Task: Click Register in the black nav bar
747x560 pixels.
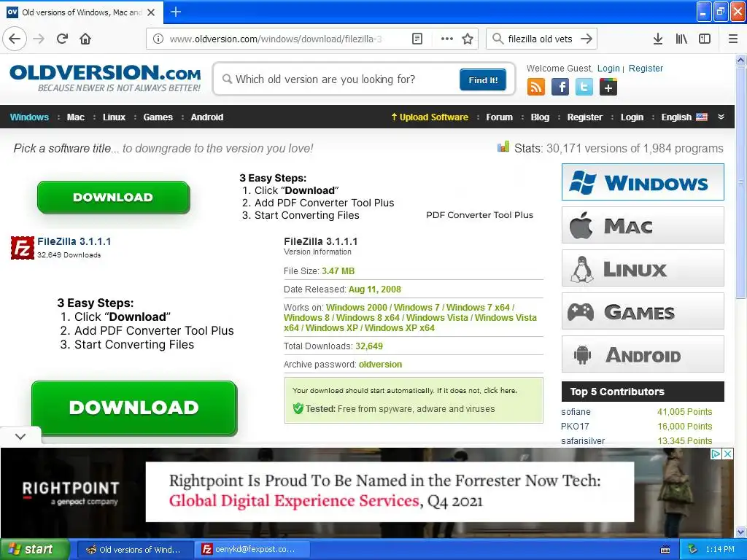Action: click(x=584, y=117)
